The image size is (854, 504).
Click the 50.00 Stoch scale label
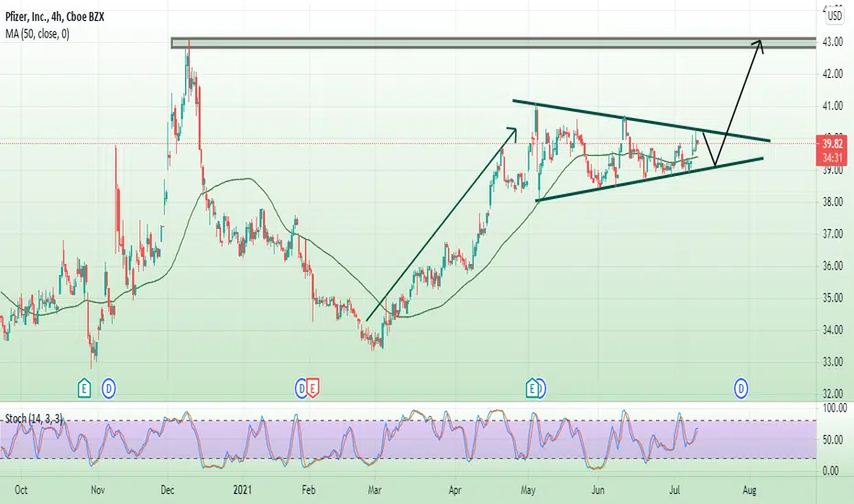pyautogui.click(x=835, y=440)
